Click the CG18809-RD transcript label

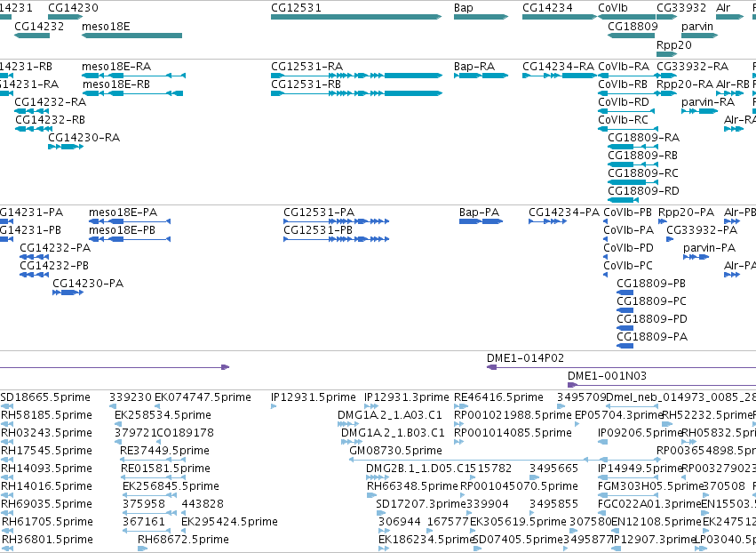644,191
